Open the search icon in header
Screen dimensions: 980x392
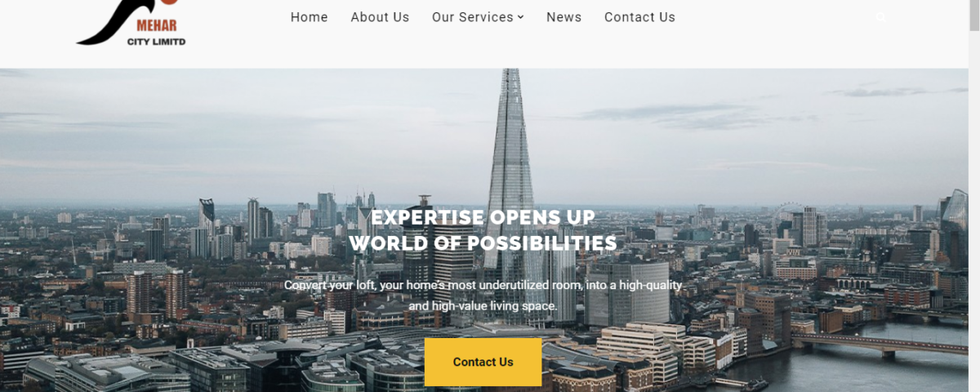click(x=880, y=17)
